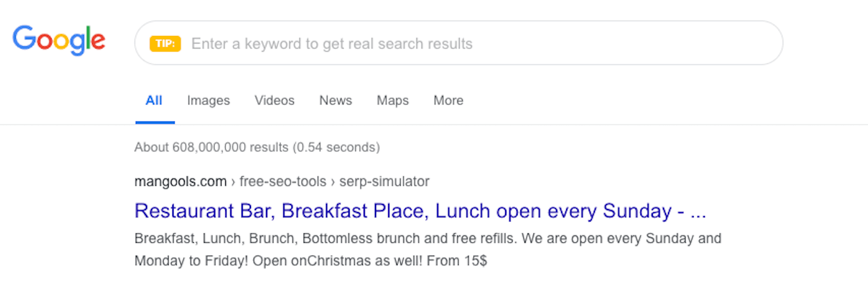Click the 'About 608,000,000 results' text
Screen dimensions: 868x292
coord(211,148)
